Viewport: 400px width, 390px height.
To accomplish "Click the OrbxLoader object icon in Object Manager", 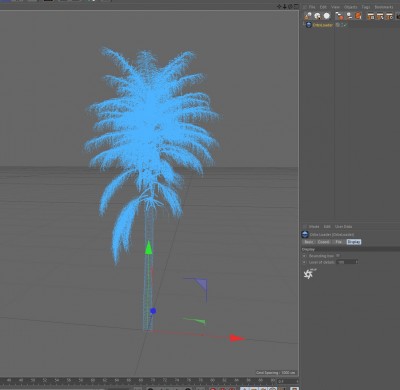I will click(309, 25).
